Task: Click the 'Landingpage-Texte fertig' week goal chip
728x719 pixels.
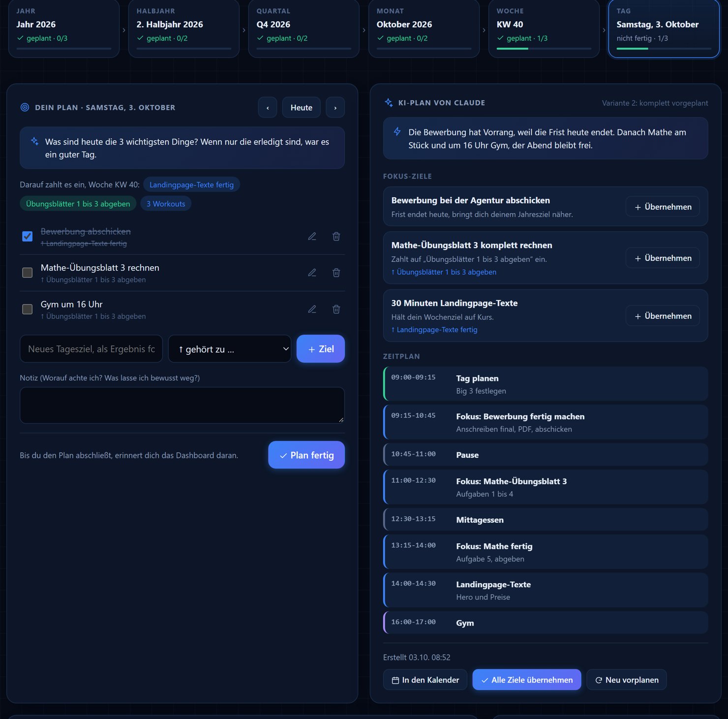Action: (191, 185)
